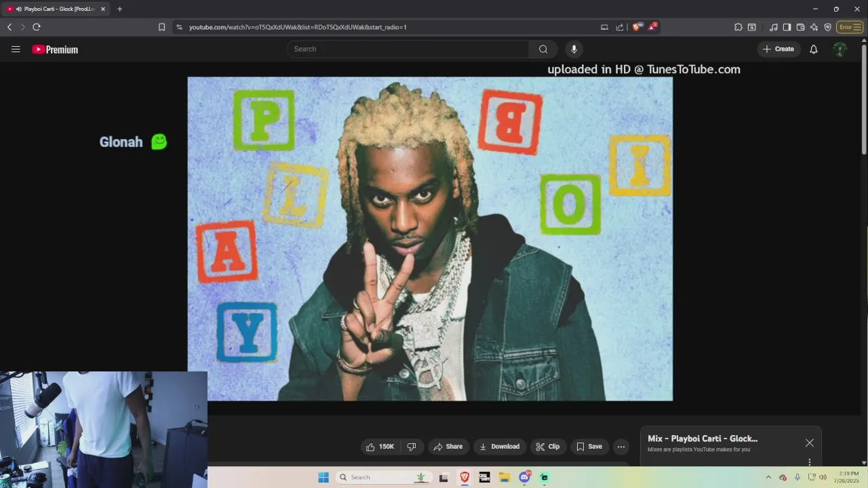Open the Mix - Playboi Carti - Glock playlist title
The image size is (868, 488).
pos(703,439)
